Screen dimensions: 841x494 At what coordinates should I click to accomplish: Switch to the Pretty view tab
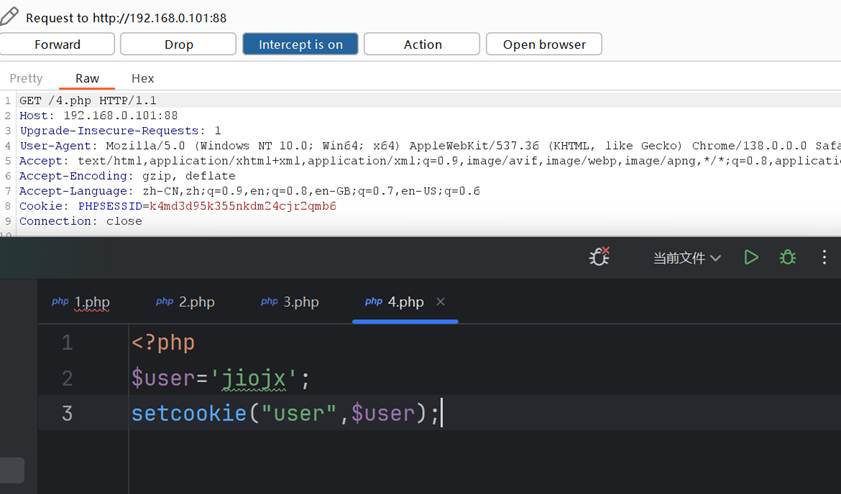[26, 78]
